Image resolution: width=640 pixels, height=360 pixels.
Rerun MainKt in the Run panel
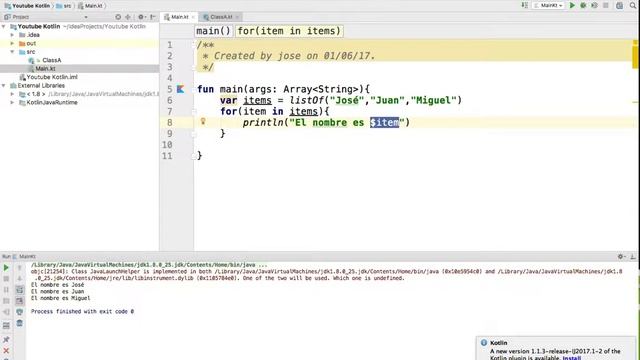[6, 268]
